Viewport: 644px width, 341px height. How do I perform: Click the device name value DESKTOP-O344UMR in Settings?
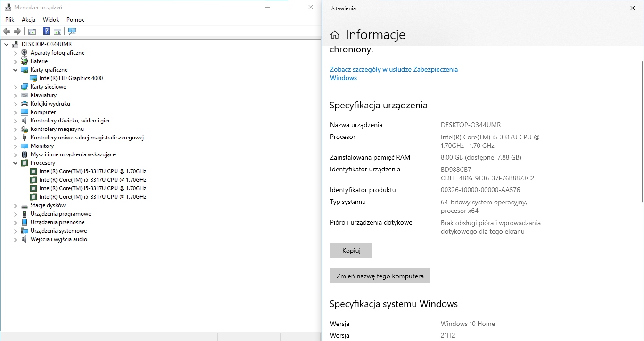471,125
